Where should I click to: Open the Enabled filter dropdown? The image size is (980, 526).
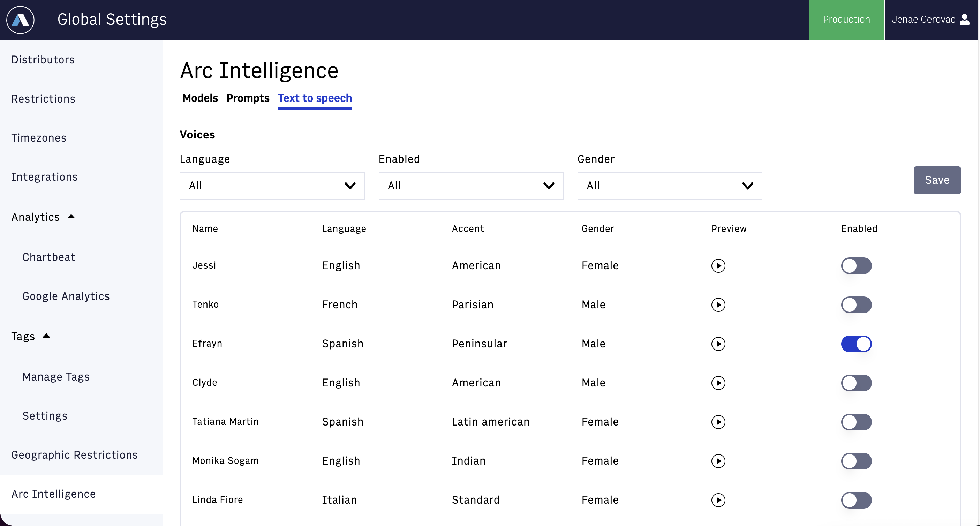pos(470,186)
